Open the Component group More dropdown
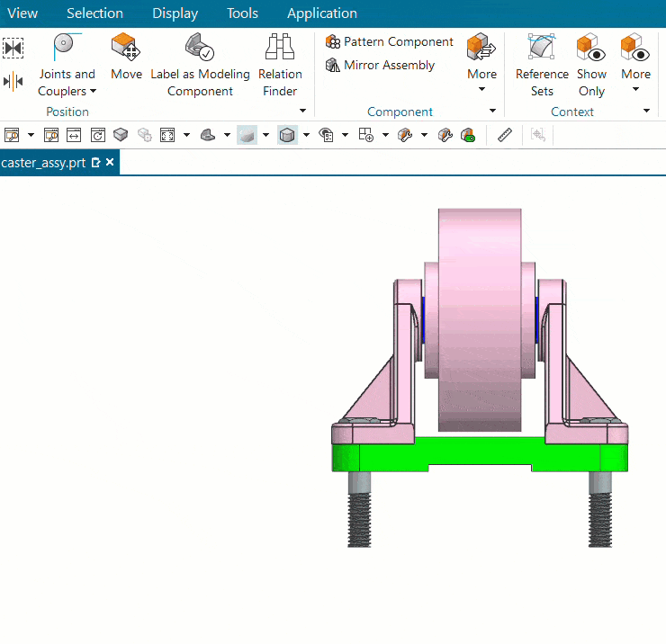This screenshot has height=644, width=666. (481, 62)
